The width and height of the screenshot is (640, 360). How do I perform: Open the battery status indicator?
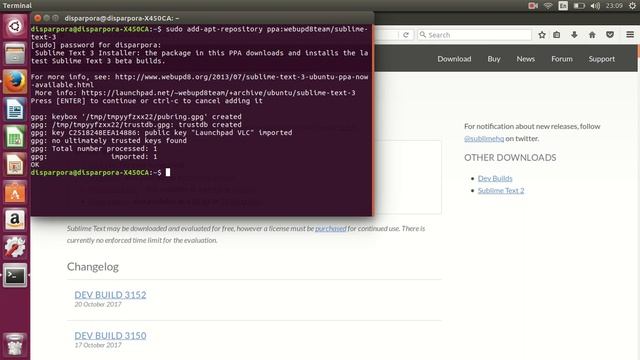tap(579, 5)
